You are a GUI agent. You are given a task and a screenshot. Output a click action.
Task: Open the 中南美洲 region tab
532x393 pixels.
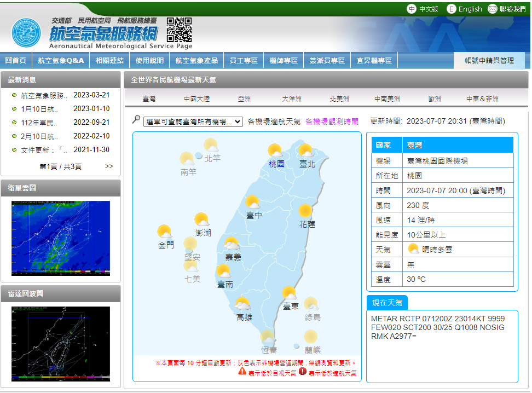click(387, 99)
